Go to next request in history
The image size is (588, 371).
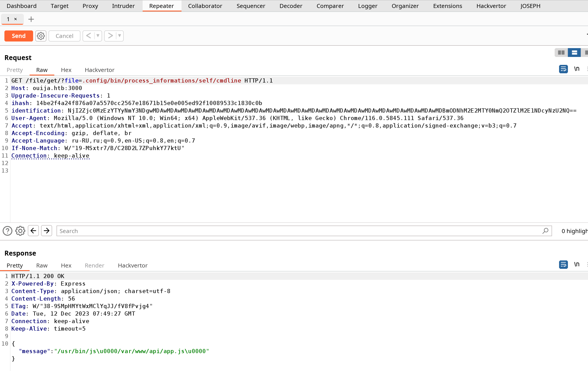[110, 36]
